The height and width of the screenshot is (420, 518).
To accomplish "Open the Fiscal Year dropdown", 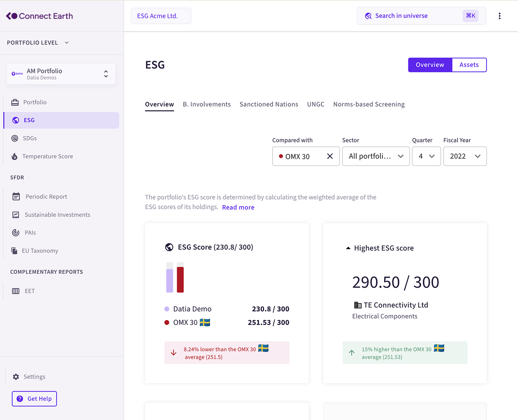I will [x=465, y=156].
